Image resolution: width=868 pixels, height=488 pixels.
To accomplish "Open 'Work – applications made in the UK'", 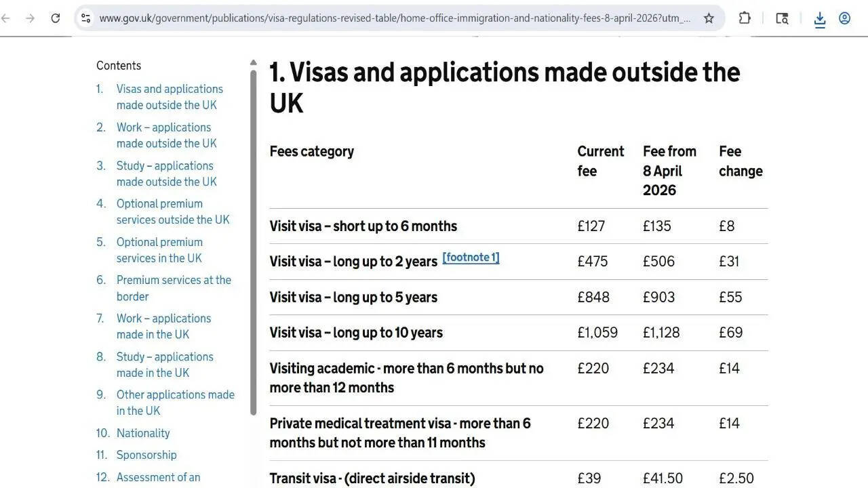I will click(163, 326).
